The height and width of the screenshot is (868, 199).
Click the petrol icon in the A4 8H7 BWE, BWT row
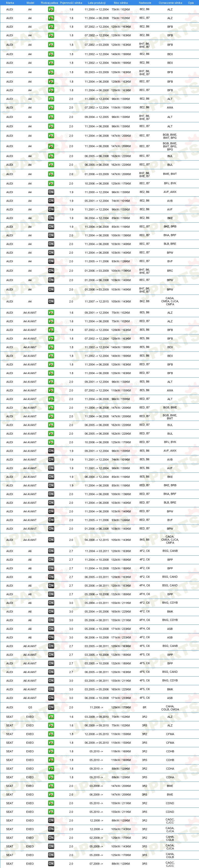point(51,174)
